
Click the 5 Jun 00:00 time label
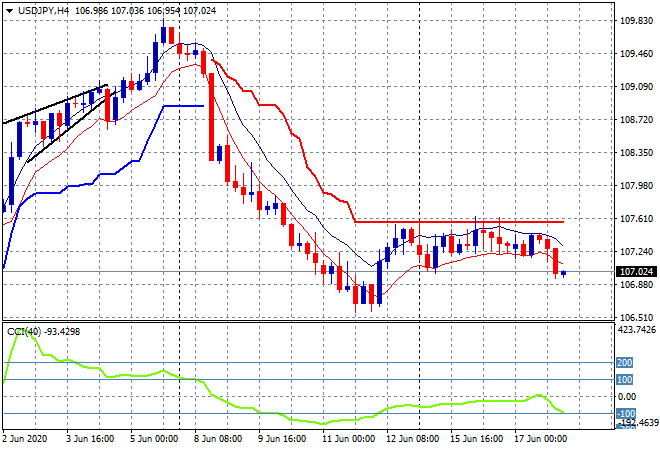pyautogui.click(x=154, y=439)
